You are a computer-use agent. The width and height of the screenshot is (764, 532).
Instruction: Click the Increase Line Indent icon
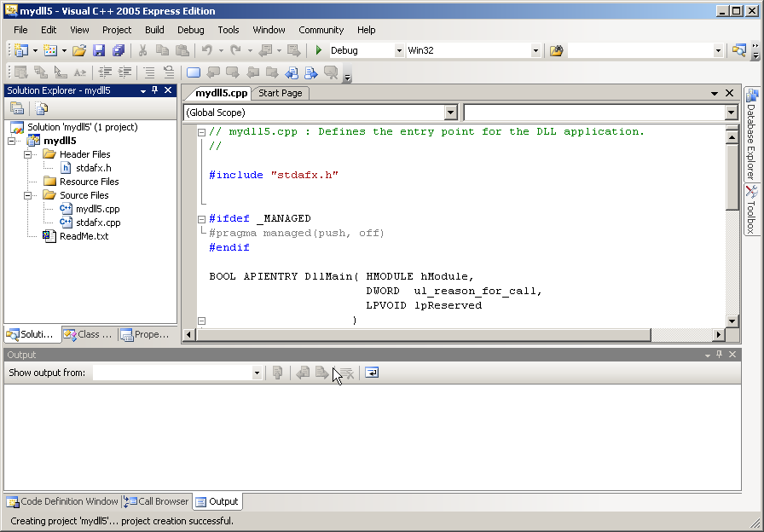coord(124,72)
